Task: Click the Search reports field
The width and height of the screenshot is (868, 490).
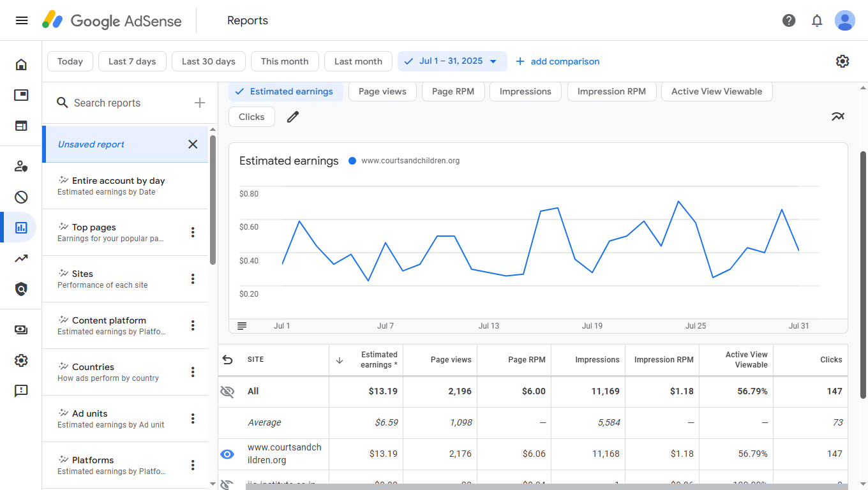Action: (121, 103)
